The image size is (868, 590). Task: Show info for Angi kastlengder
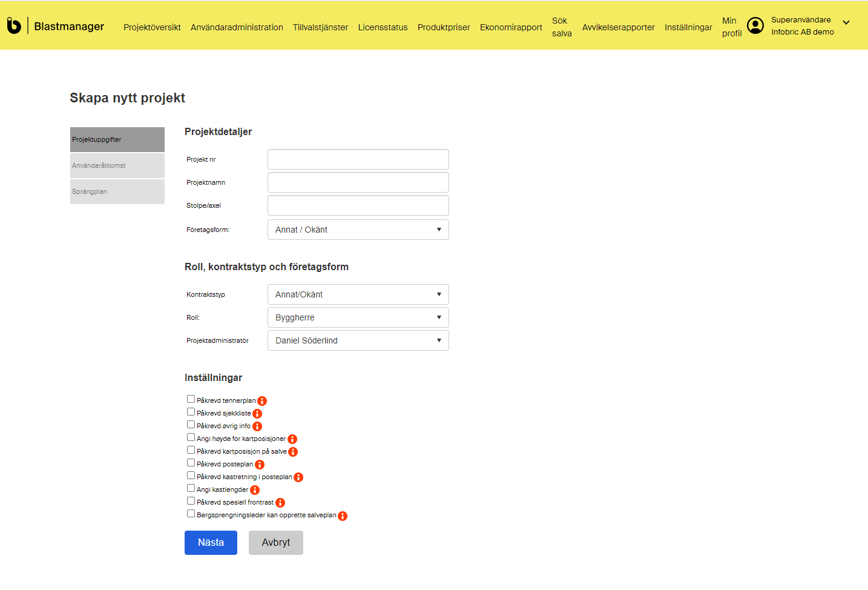tap(255, 490)
